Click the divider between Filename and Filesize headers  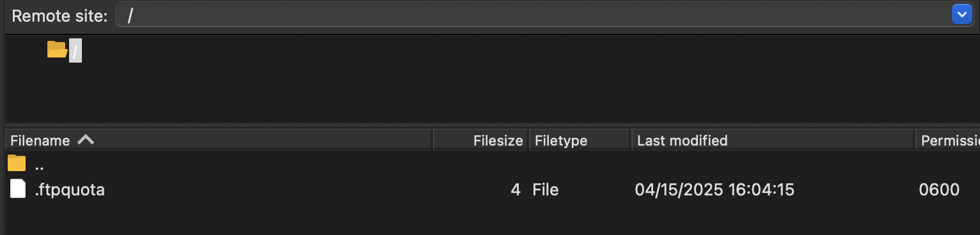click(x=434, y=140)
